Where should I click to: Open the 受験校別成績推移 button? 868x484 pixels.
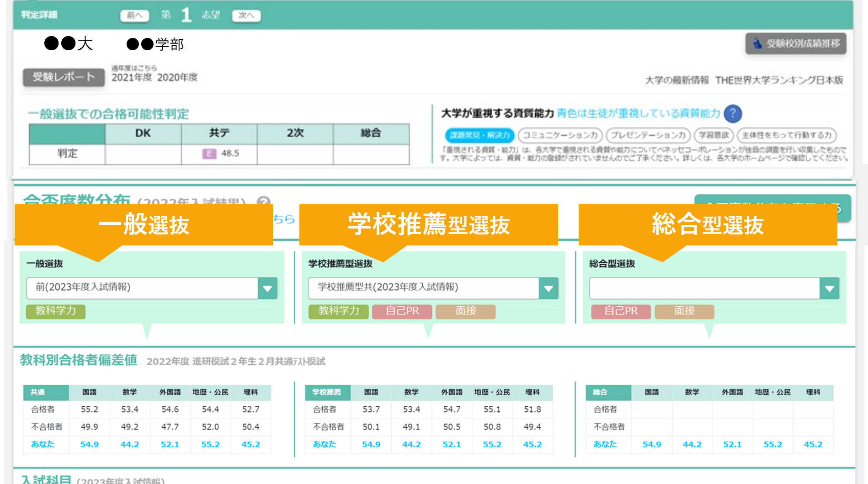(796, 43)
